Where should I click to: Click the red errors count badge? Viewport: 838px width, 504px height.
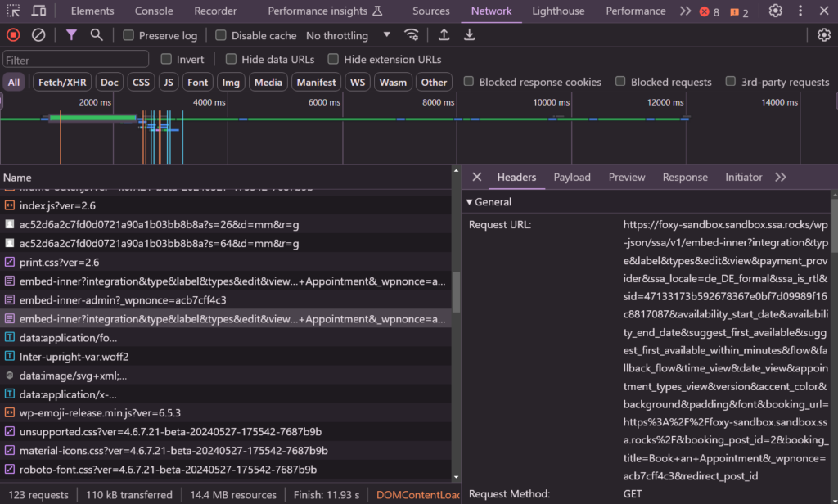pos(710,11)
